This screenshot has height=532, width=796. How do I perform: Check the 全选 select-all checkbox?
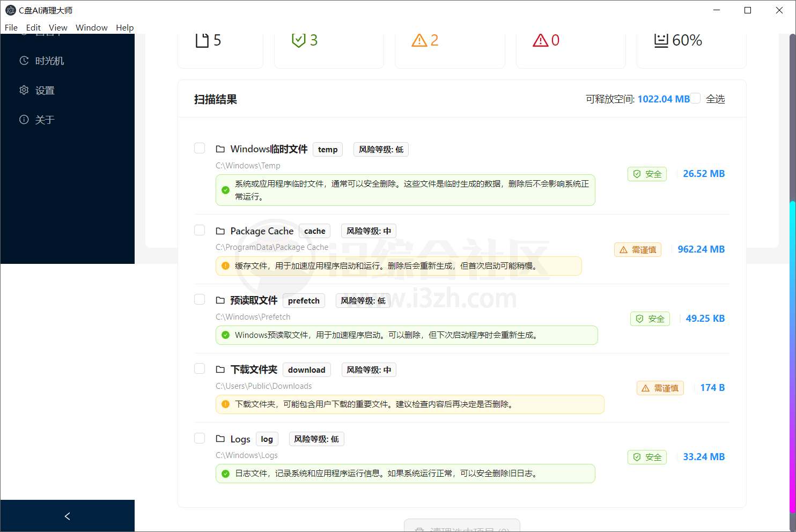(695, 98)
